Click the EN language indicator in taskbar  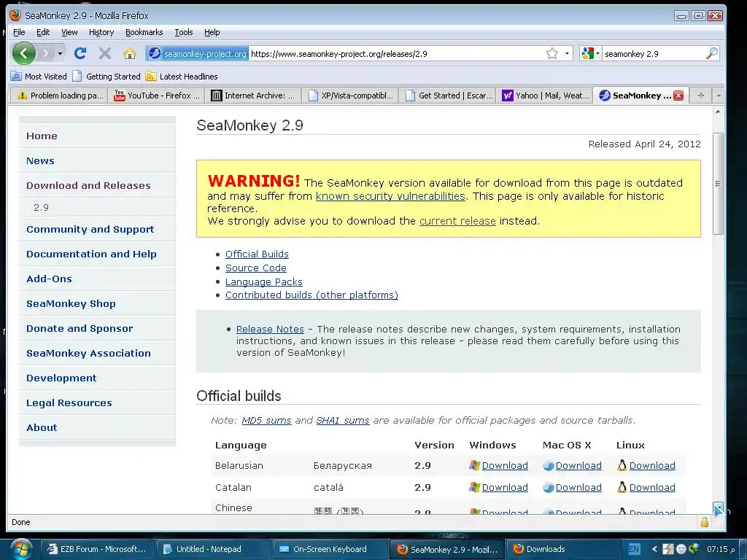coord(634,549)
